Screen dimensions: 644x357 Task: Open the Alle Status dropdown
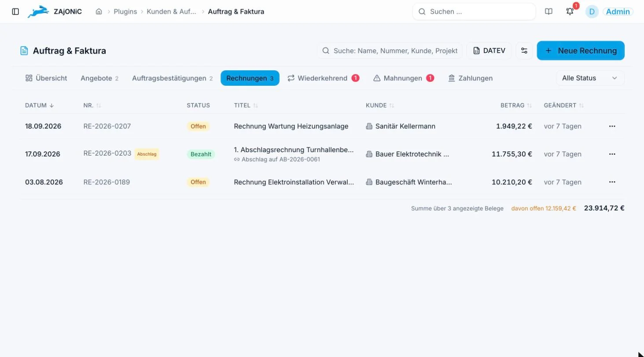590,78
